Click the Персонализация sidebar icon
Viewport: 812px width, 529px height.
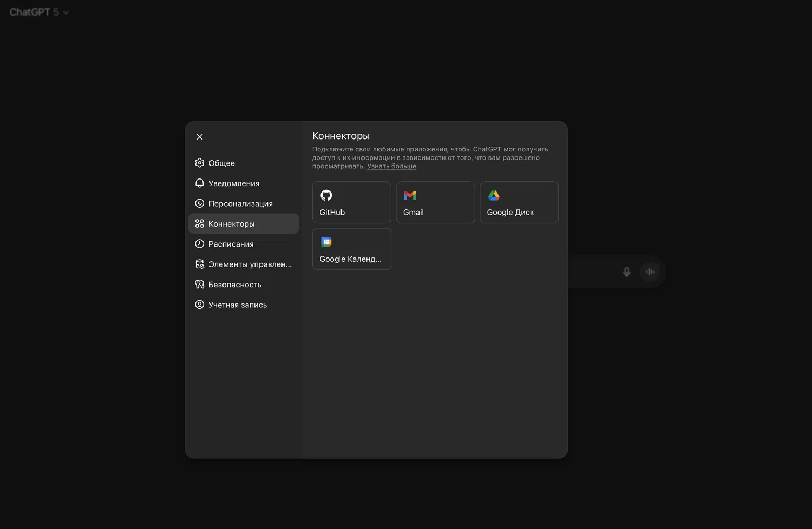click(x=200, y=203)
